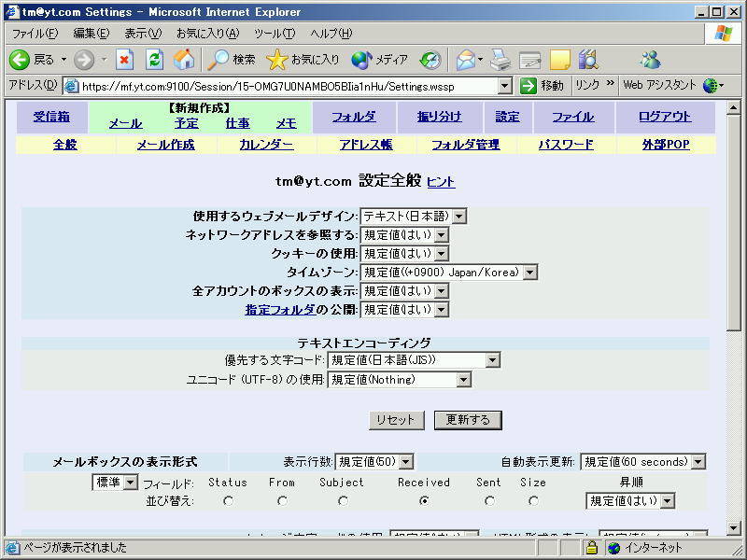Select the Subject sort radio button
This screenshot has width=747, height=560.
pos(343,501)
